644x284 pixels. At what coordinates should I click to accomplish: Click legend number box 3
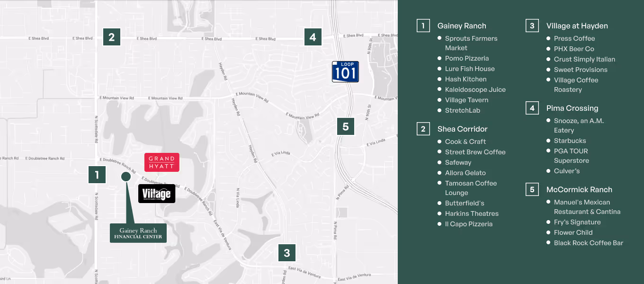532,26
